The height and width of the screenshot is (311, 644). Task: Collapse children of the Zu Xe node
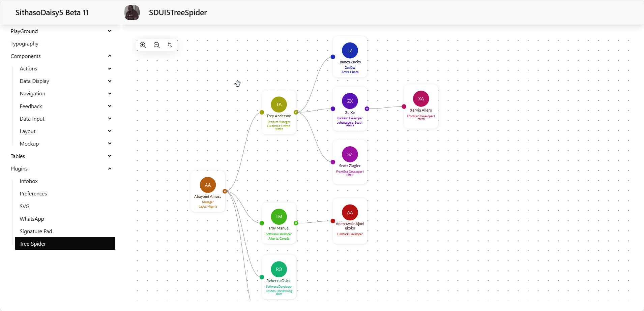tap(367, 108)
